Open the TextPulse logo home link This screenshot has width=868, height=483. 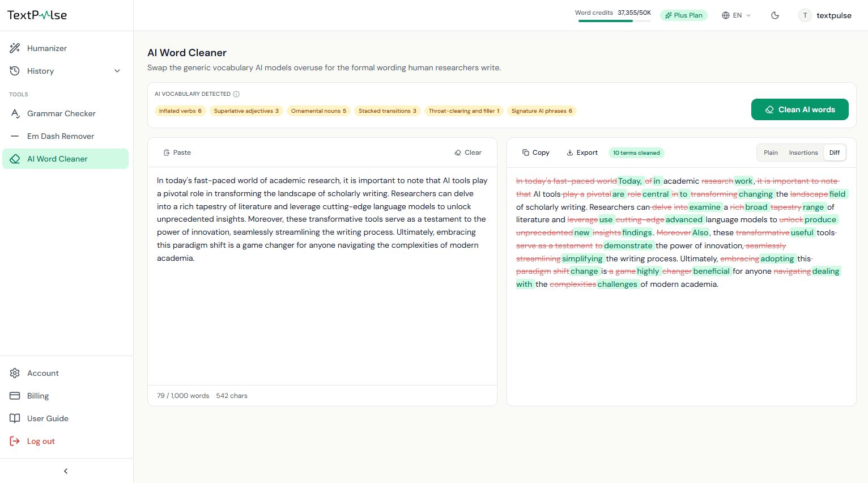(x=37, y=15)
